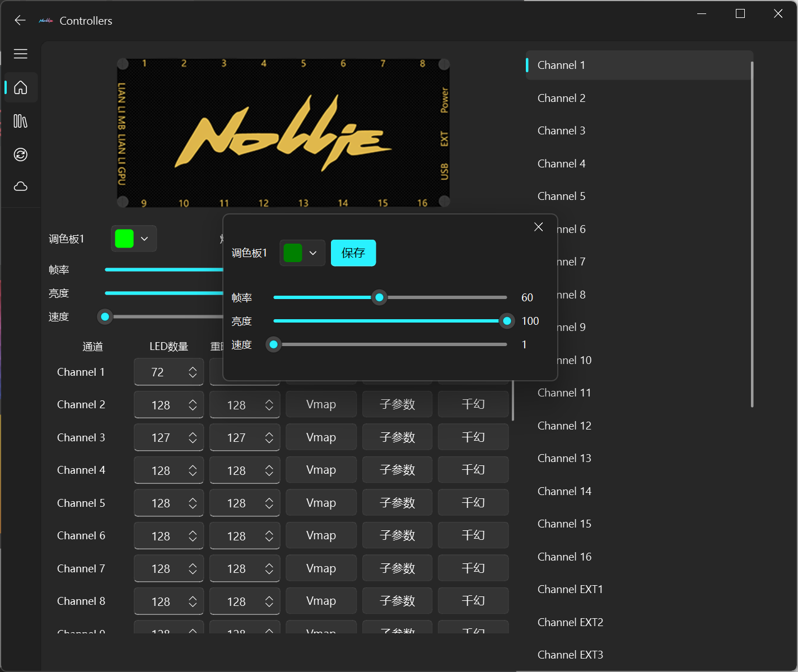Click the Nollie logo in title bar
Image resolution: width=798 pixels, height=672 pixels.
[46, 21]
